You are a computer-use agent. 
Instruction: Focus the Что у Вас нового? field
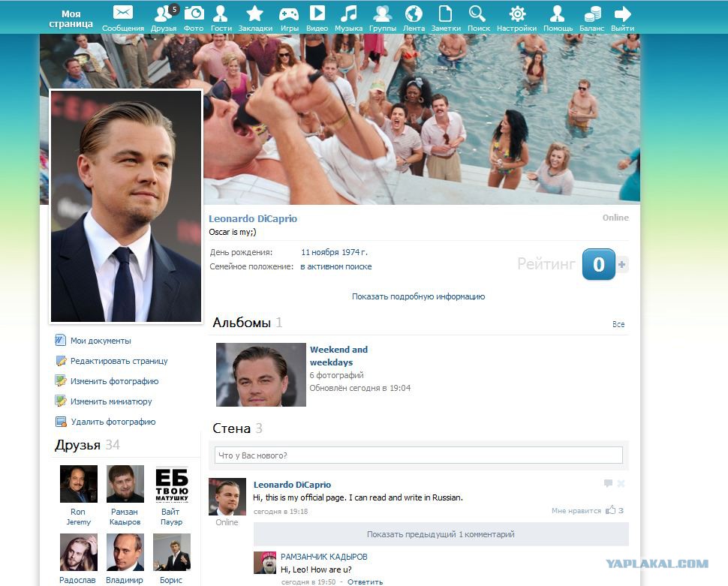[x=418, y=455]
